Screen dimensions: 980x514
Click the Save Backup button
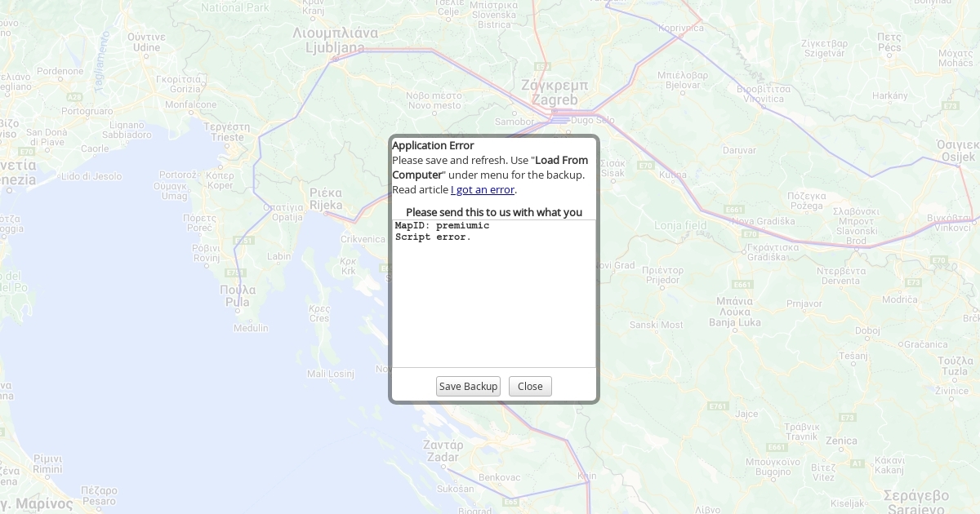point(468,387)
